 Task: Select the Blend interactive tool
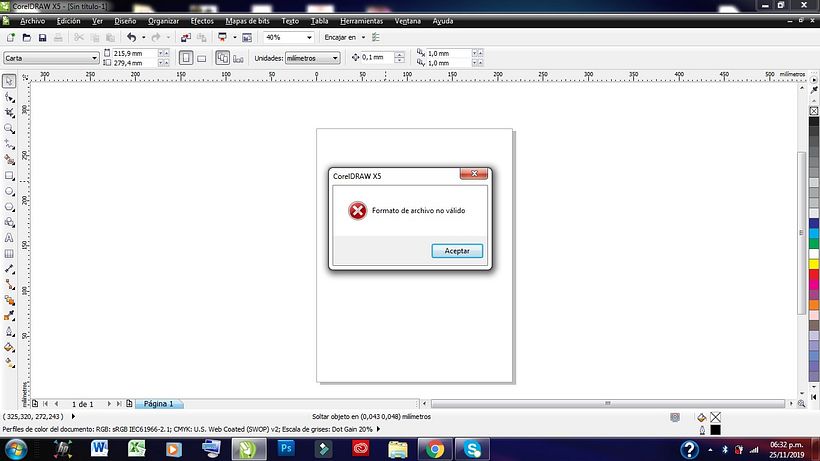[9, 300]
